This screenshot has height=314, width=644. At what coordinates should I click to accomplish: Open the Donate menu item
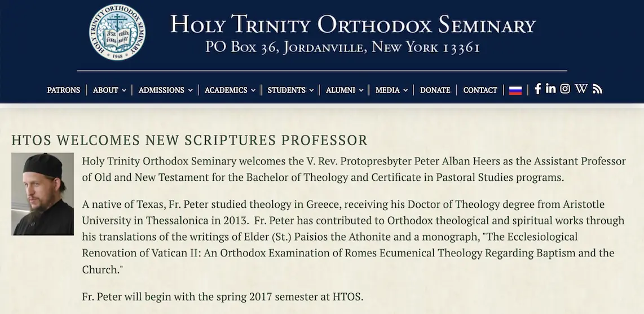tap(435, 90)
